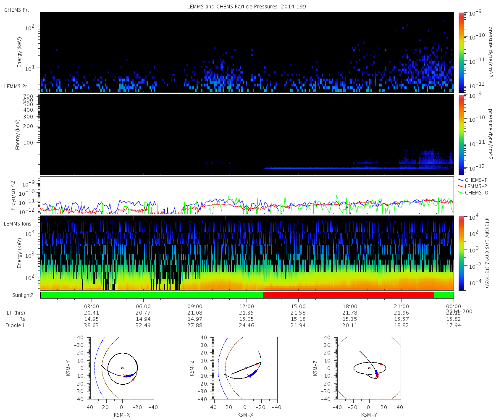
Task: Open the KSM-Y versus KSM-Z orbit plot
Action: (x=369, y=367)
